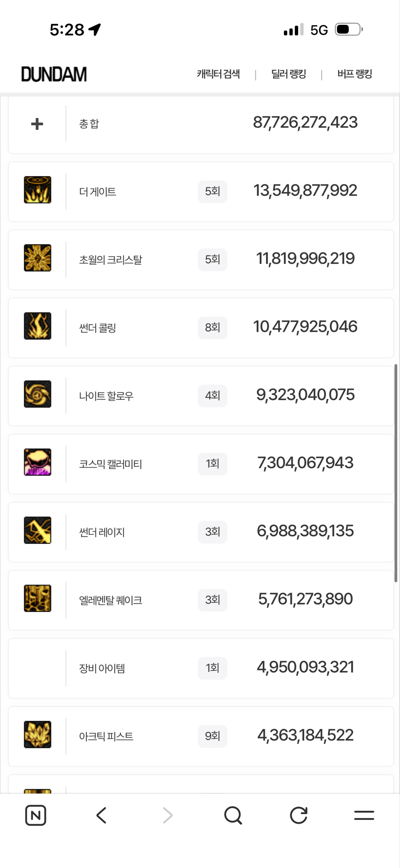The image size is (400, 868).
Task: Go back with browser back arrow
Action: 101,815
